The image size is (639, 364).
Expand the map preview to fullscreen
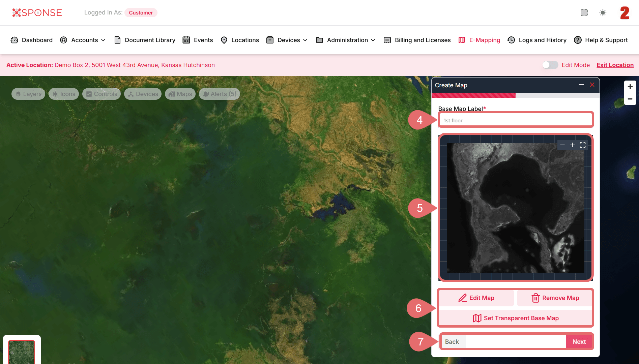pos(583,145)
